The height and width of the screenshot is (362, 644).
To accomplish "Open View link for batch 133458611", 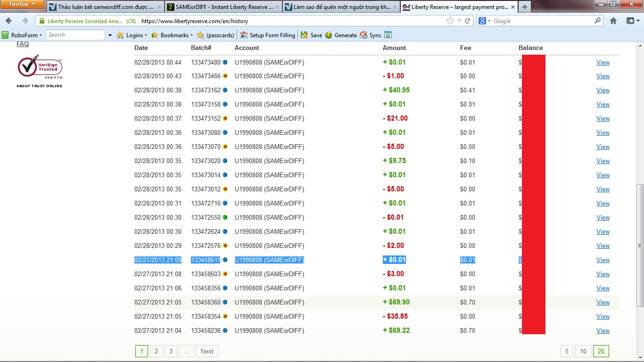I will coord(603,260).
